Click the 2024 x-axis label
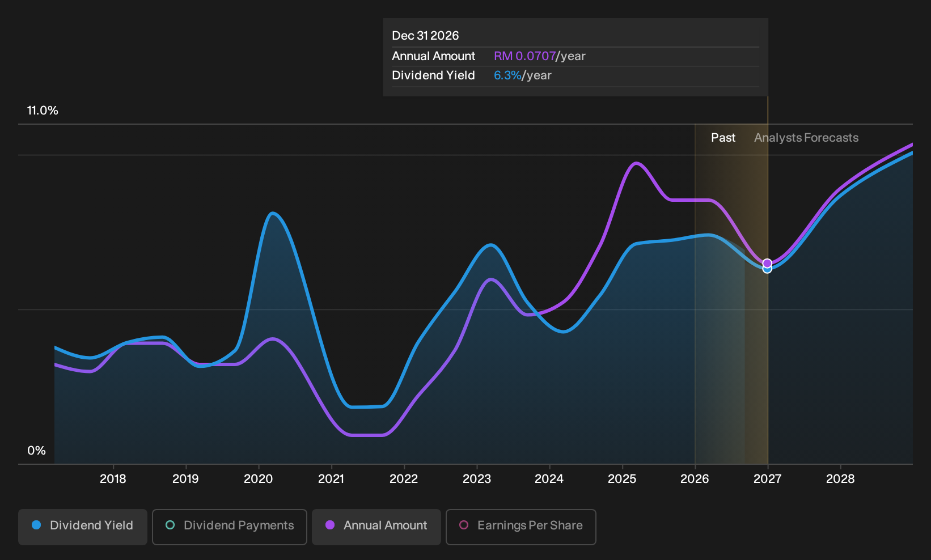The height and width of the screenshot is (560, 931). tap(549, 479)
